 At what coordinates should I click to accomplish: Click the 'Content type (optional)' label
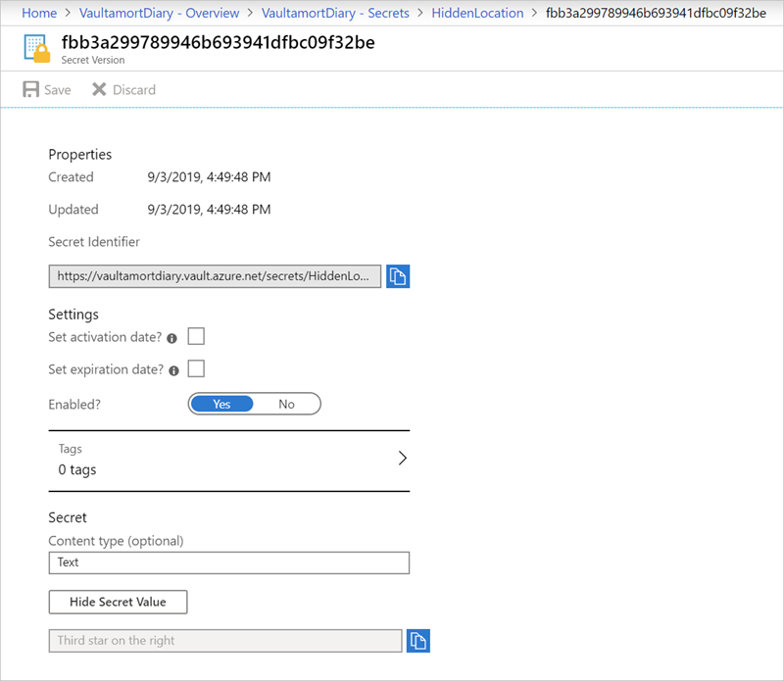coord(116,541)
